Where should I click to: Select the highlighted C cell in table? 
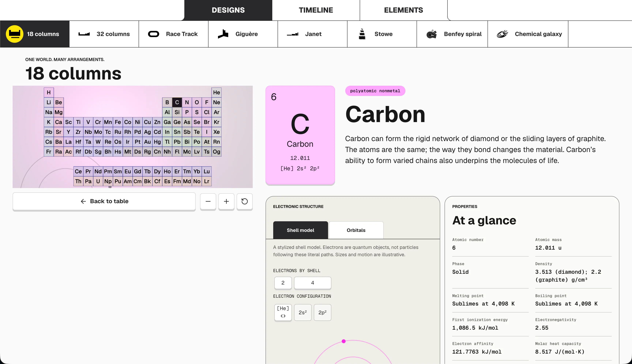tap(177, 102)
